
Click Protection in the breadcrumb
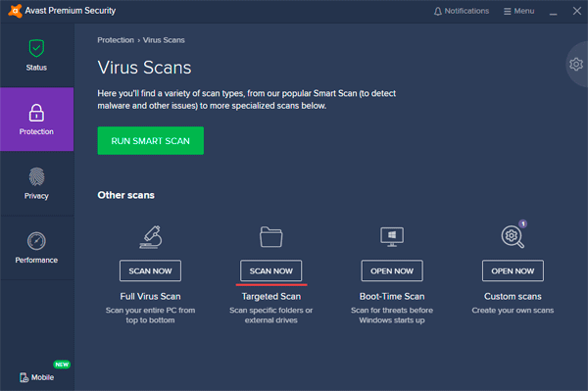(x=116, y=40)
